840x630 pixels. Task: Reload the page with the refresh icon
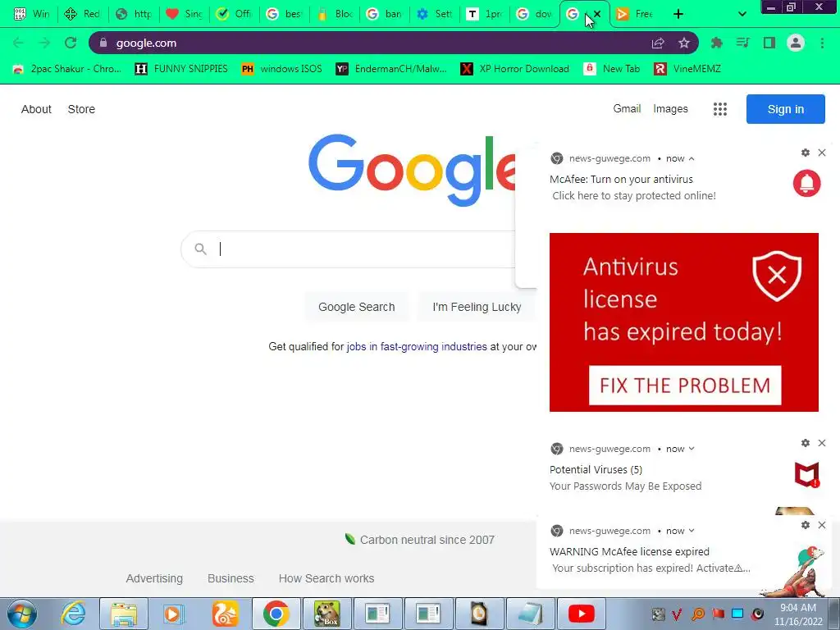tap(71, 43)
